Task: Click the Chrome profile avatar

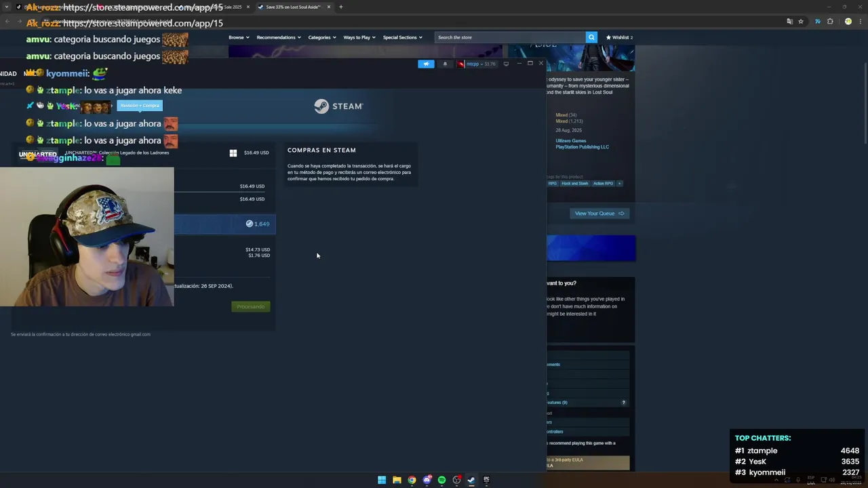Action: 848,22
